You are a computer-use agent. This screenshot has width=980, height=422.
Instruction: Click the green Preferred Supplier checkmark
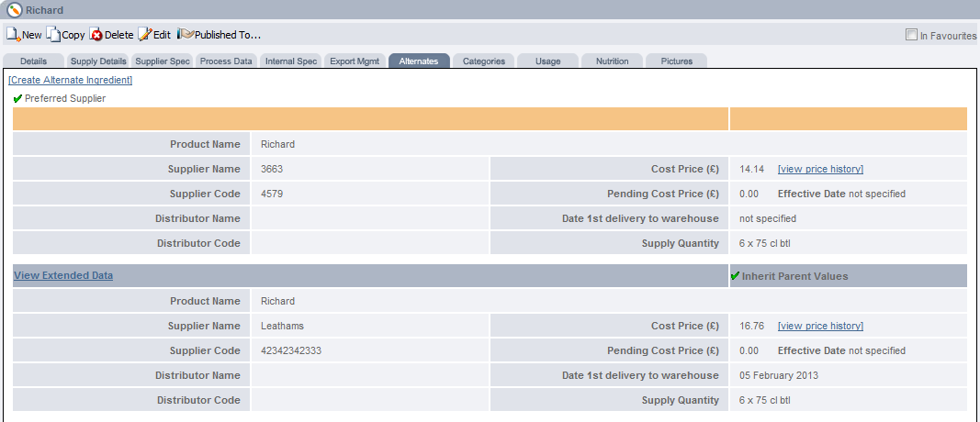[x=17, y=98]
